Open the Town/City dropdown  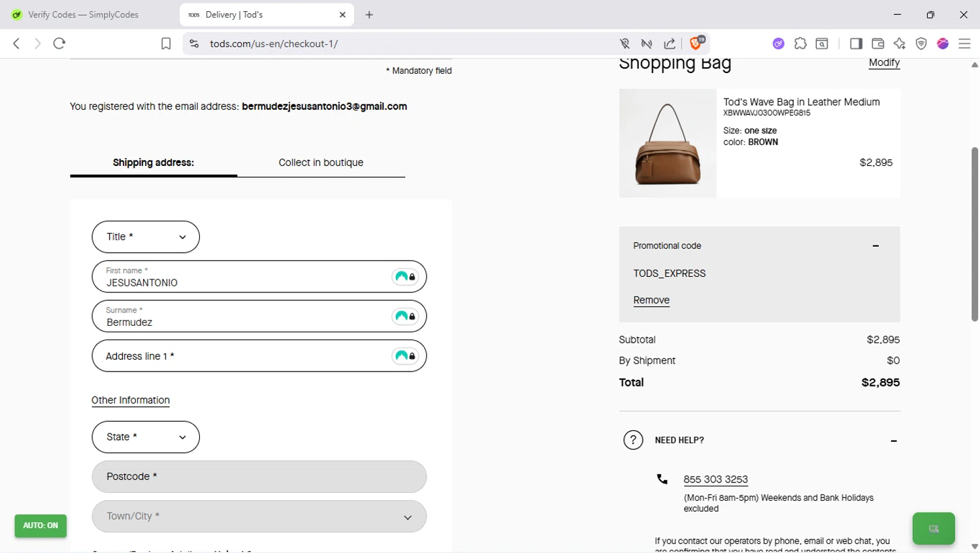coord(259,516)
